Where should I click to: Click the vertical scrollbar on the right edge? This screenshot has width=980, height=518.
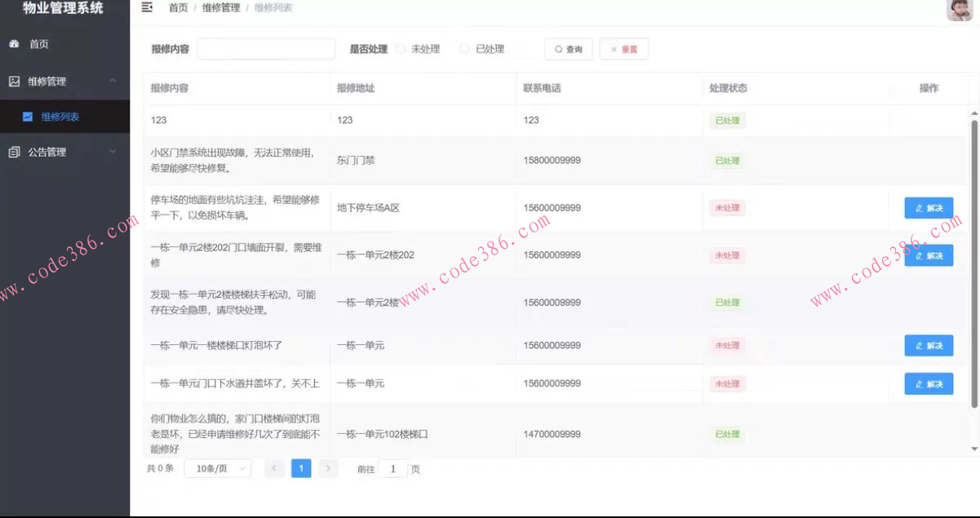tap(974, 245)
